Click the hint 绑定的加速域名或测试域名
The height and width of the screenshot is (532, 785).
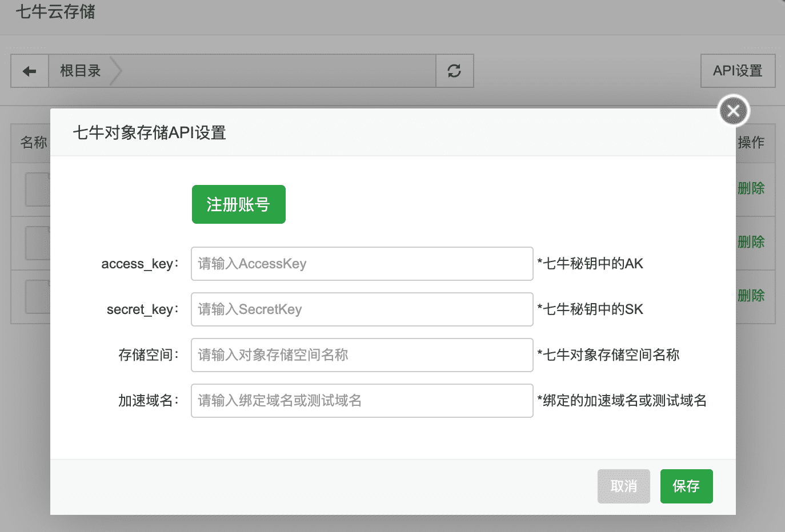(x=622, y=401)
